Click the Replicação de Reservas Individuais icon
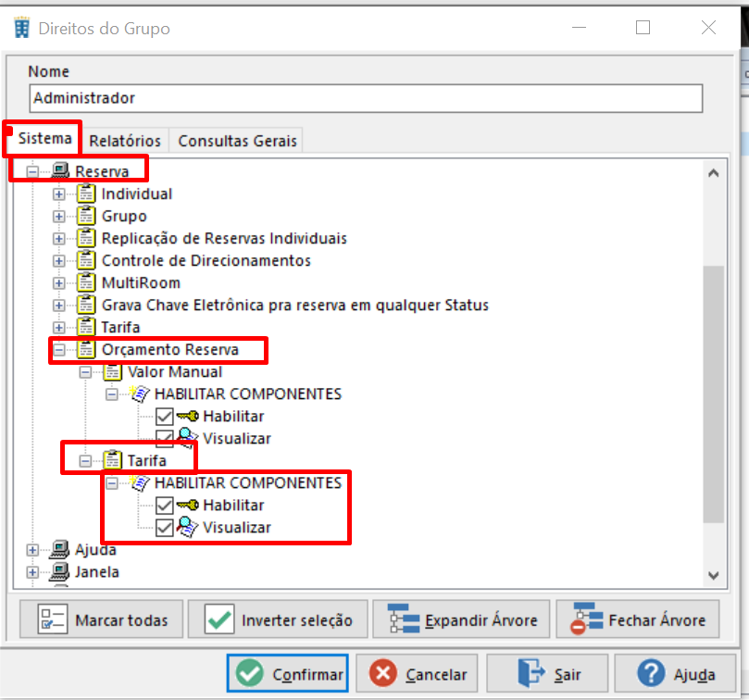Image resolution: width=749 pixels, height=700 pixels. 86,238
